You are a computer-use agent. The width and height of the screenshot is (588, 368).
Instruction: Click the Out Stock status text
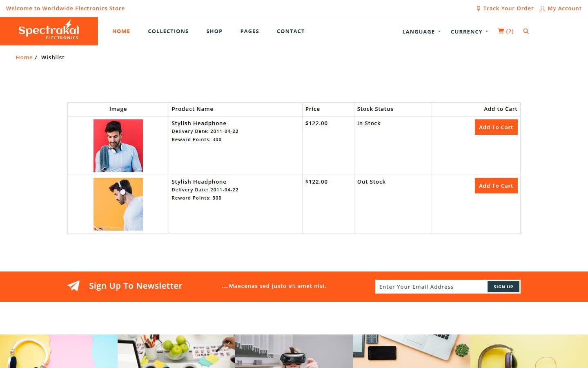tap(371, 182)
